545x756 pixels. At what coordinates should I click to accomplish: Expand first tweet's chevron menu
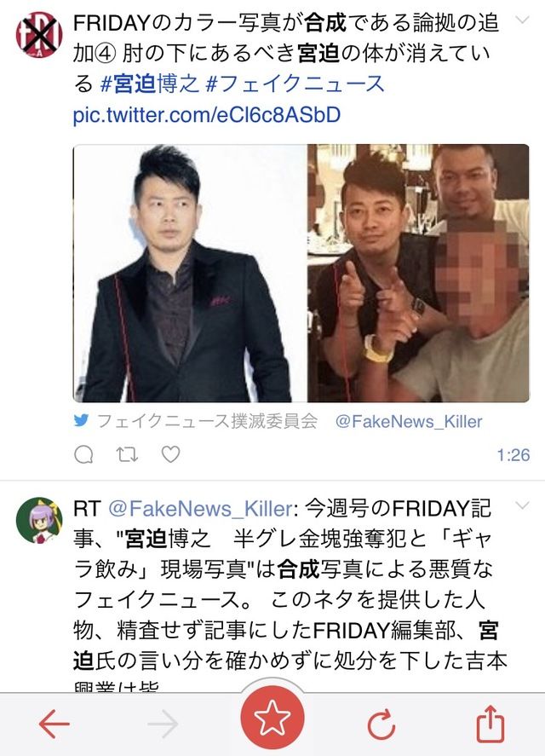(522, 20)
